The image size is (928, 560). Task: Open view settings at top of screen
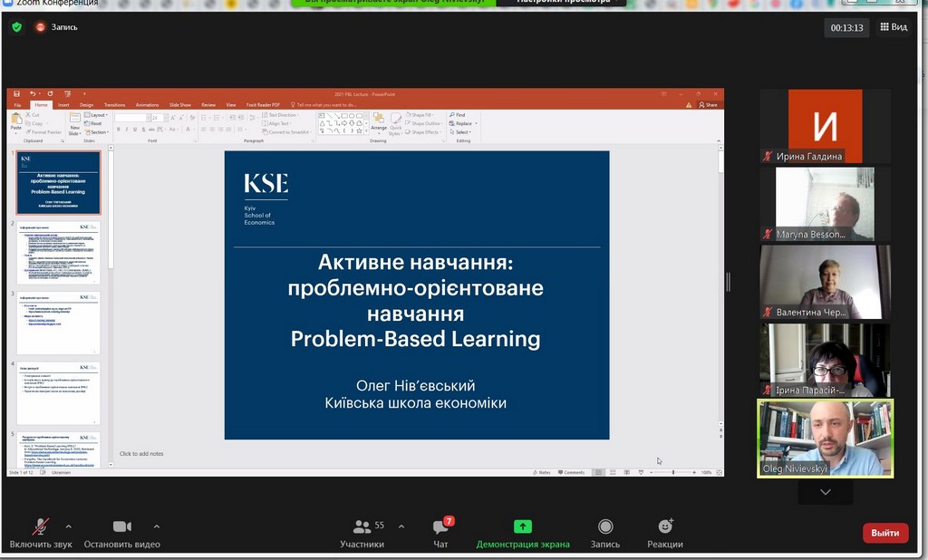(565, 3)
